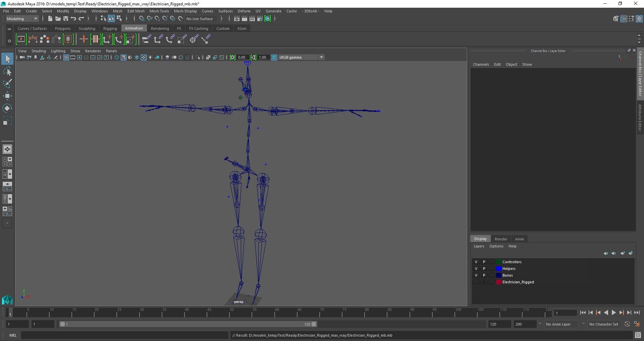Open the No Anim Layer dropdown
The width and height of the screenshot is (644, 341).
tap(562, 324)
